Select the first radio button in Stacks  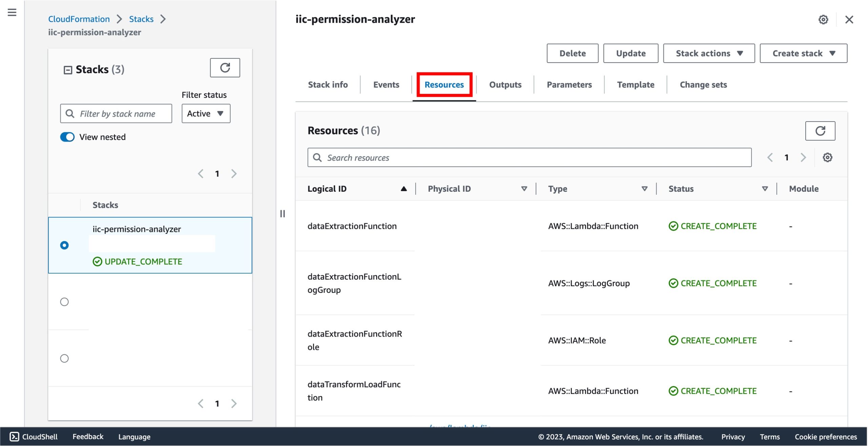[x=64, y=245]
